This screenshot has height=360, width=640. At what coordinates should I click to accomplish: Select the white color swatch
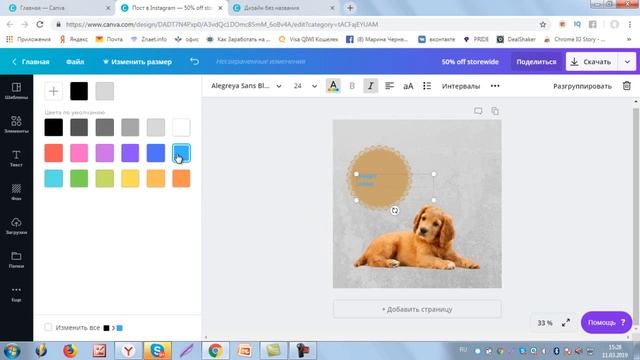click(181, 127)
